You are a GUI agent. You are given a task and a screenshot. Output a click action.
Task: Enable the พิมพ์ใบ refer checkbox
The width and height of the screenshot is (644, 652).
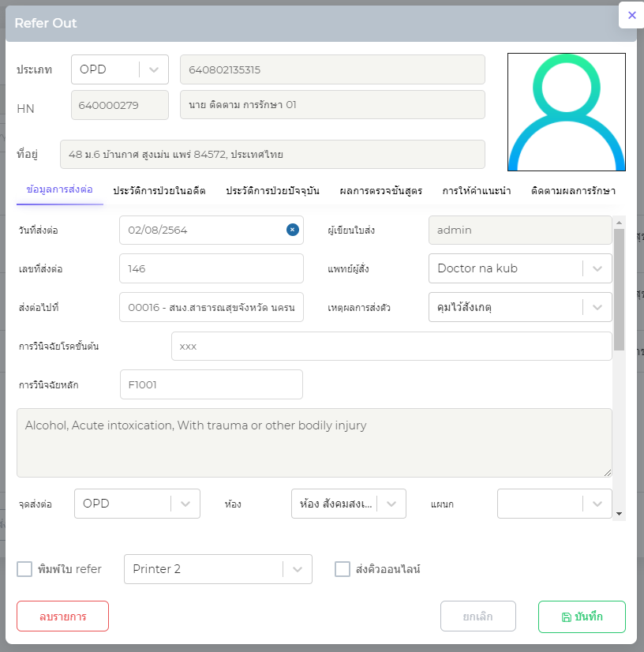(24, 569)
